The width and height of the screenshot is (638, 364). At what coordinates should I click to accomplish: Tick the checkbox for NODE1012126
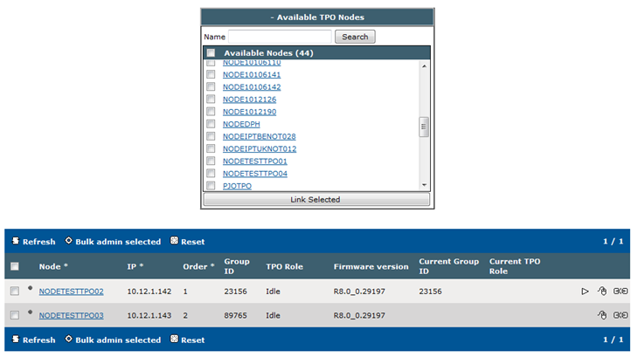click(x=211, y=100)
